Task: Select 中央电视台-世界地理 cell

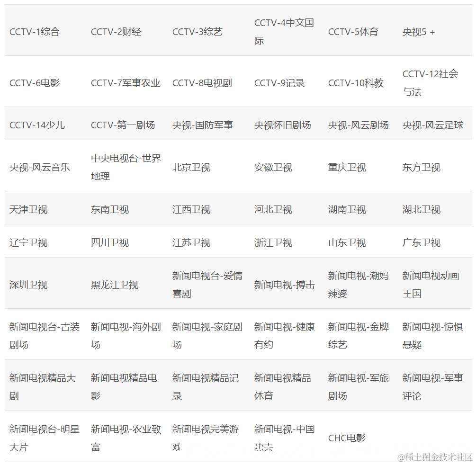Action: [126, 167]
